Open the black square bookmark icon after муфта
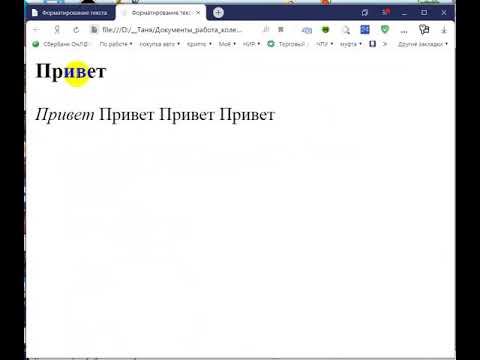The image size is (480, 360). [372, 44]
